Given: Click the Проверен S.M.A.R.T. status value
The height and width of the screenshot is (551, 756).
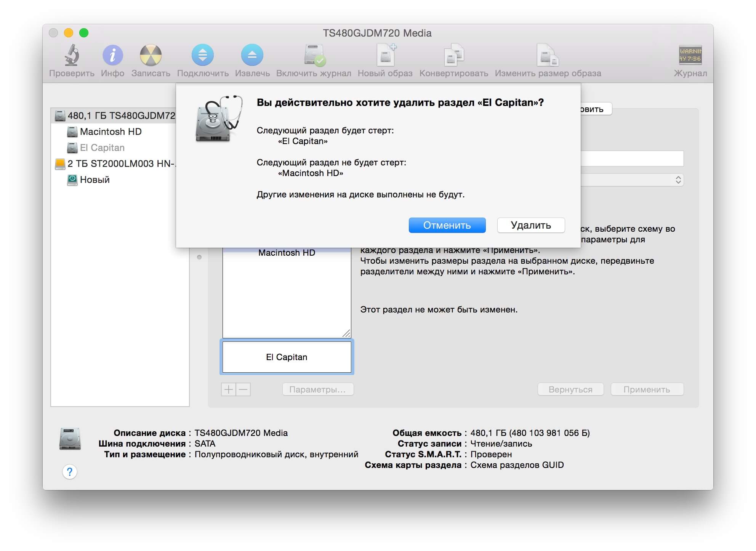Looking at the screenshot, I should point(491,454).
